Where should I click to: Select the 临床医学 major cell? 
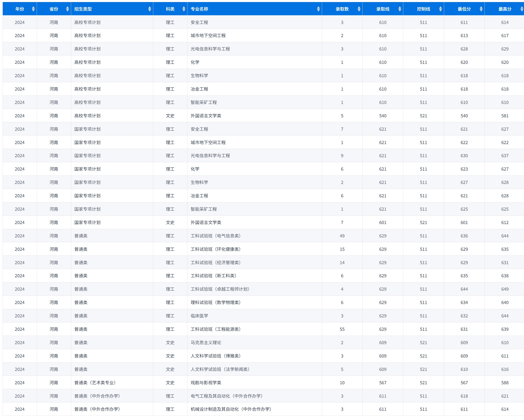tap(199, 316)
